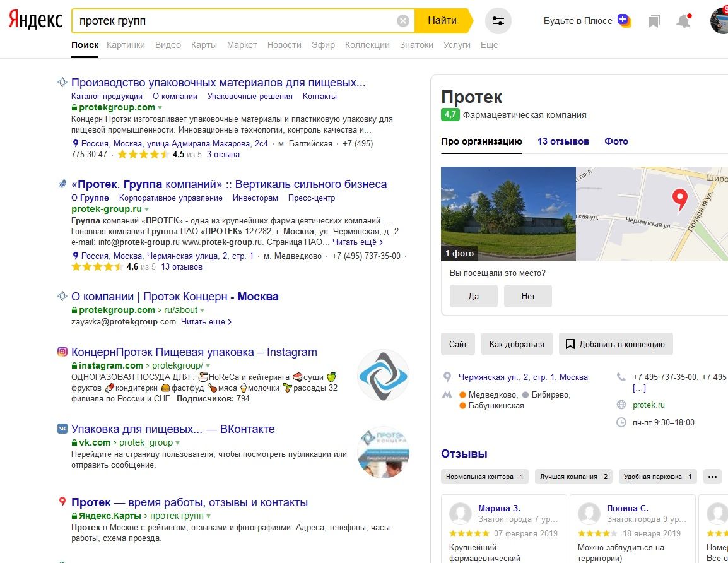Image resolution: width=728 pixels, height=563 pixels.
Task: Click the globe icon beside protek.ru
Action: point(621,405)
